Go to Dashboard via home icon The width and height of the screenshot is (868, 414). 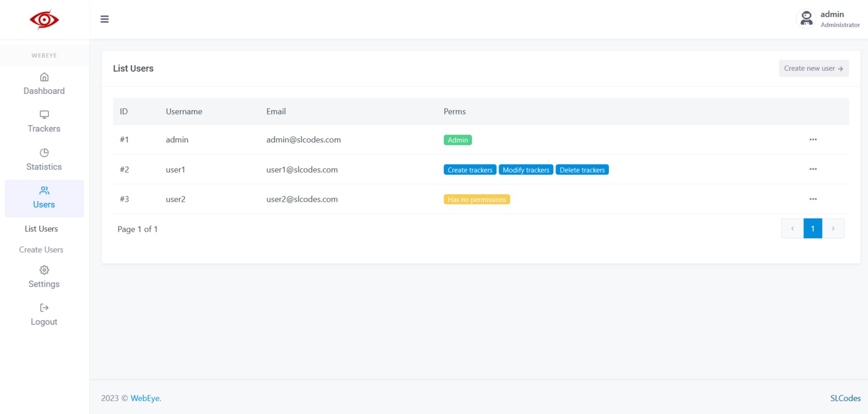coord(44,77)
